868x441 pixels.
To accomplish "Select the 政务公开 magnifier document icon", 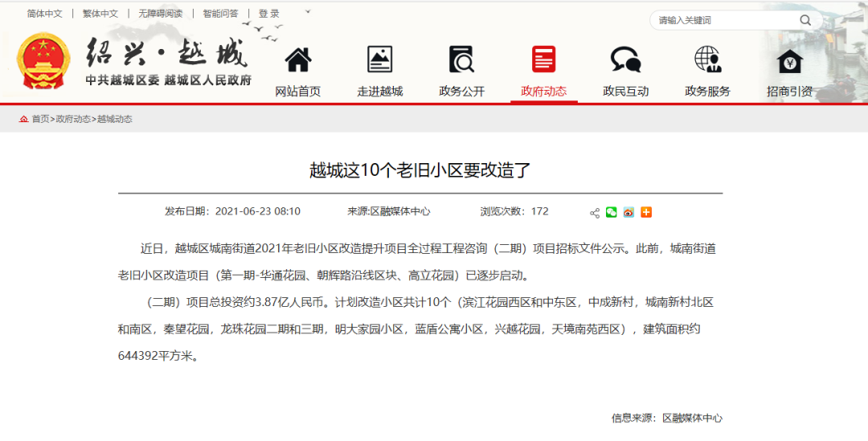I will point(461,60).
